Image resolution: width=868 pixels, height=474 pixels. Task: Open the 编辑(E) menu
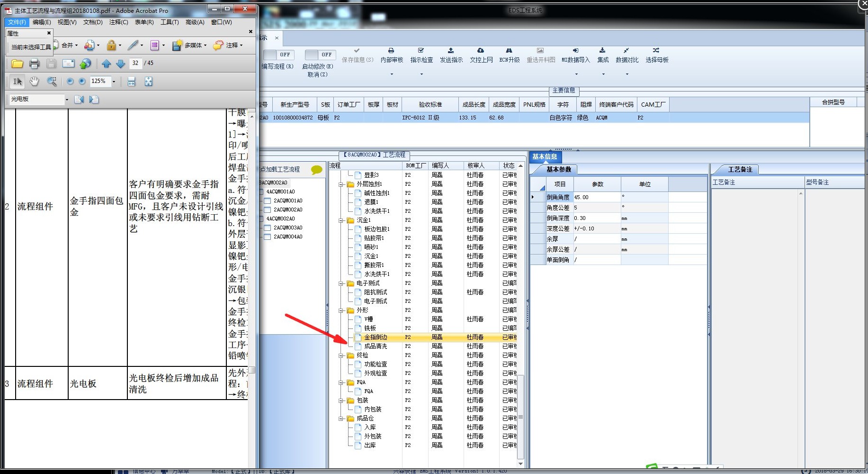click(x=42, y=22)
